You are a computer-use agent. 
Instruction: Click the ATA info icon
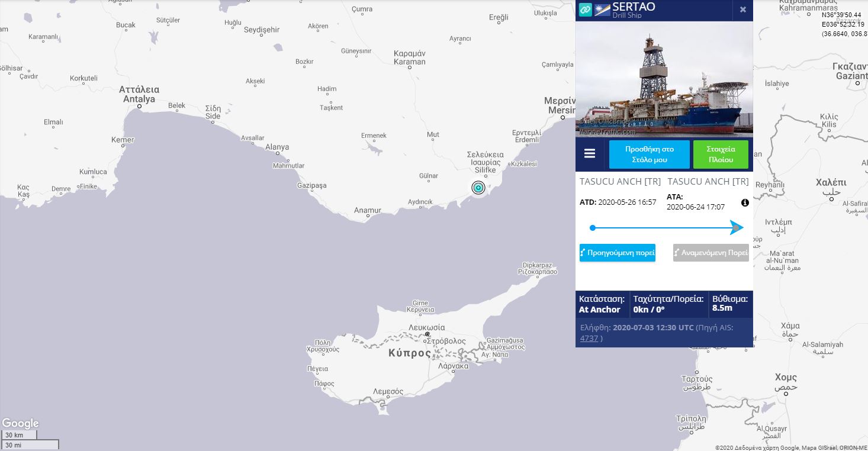pos(745,202)
